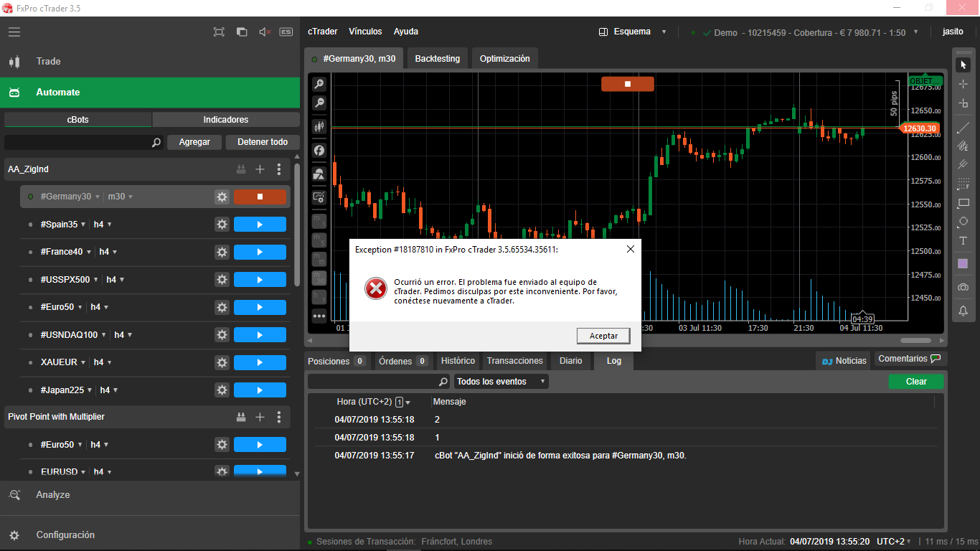Switch to the Optimización tab
Viewport: 980px width, 551px height.
pyautogui.click(x=505, y=59)
